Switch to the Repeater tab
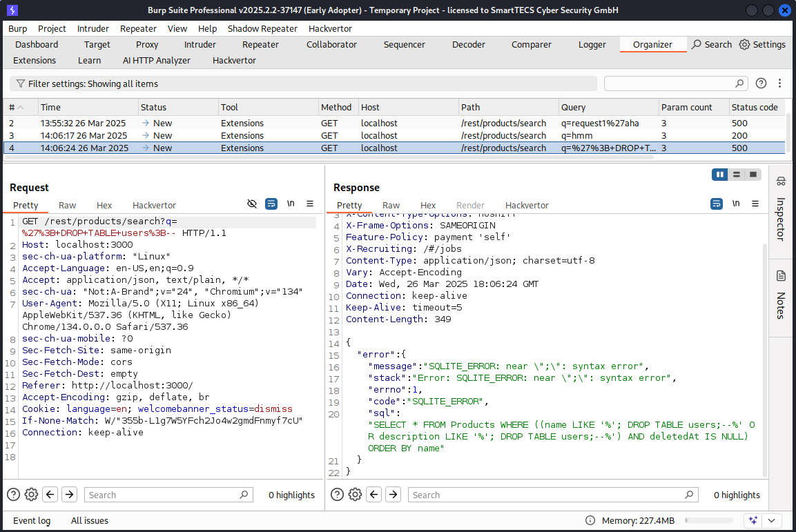This screenshot has width=796, height=532. tap(260, 45)
